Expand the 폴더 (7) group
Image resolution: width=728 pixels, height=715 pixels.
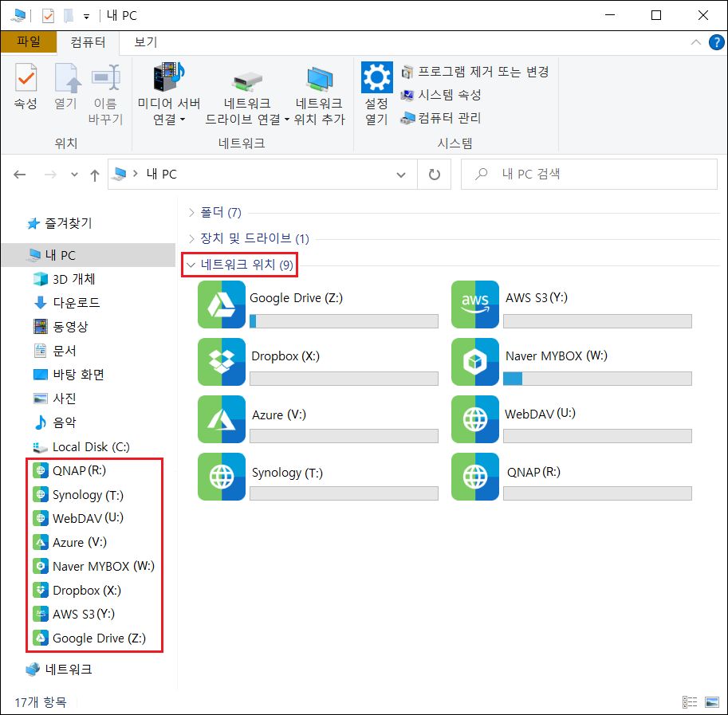[191, 213]
